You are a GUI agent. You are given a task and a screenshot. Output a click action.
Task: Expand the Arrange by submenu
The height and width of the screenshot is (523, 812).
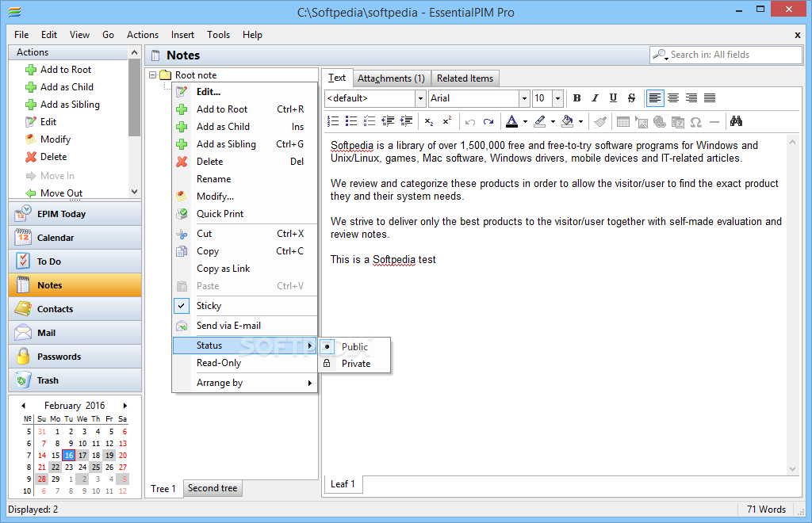point(244,383)
